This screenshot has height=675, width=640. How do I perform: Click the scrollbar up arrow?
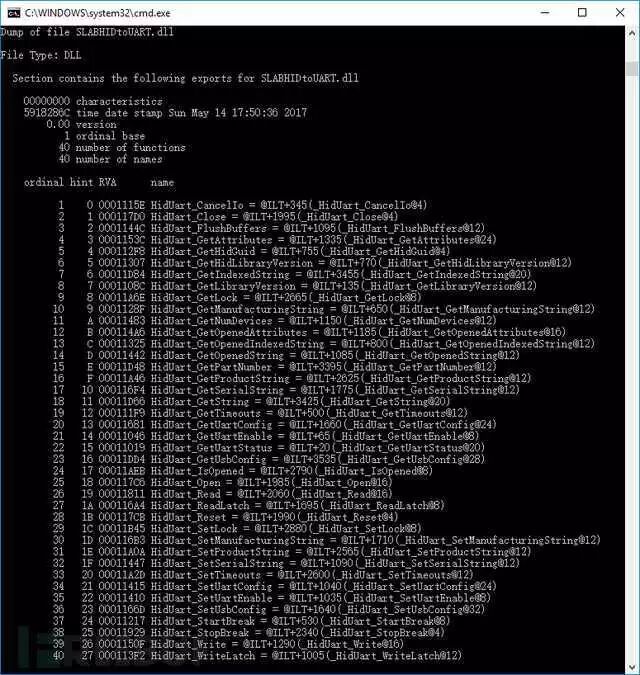(x=632, y=33)
